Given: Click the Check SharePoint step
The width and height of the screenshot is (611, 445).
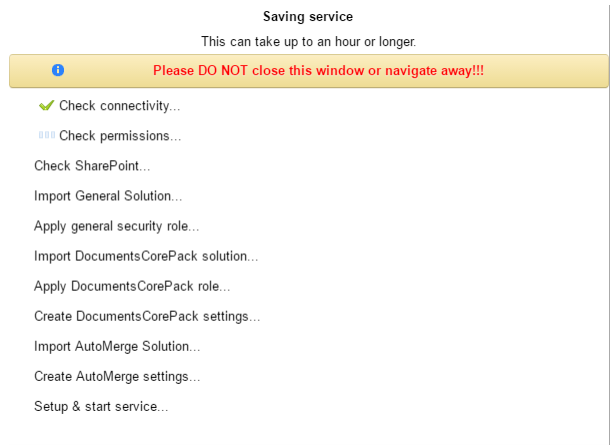Looking at the screenshot, I should [92, 166].
